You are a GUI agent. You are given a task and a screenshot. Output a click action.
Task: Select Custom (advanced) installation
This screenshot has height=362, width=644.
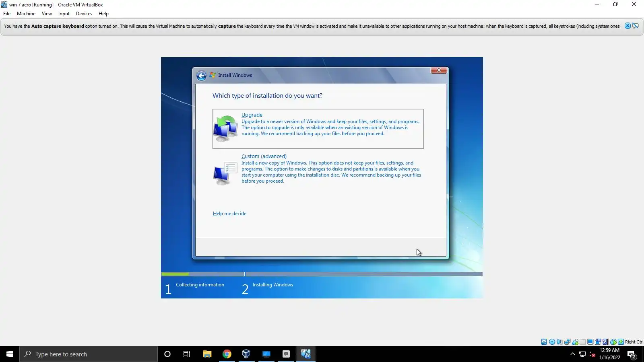pyautogui.click(x=318, y=170)
